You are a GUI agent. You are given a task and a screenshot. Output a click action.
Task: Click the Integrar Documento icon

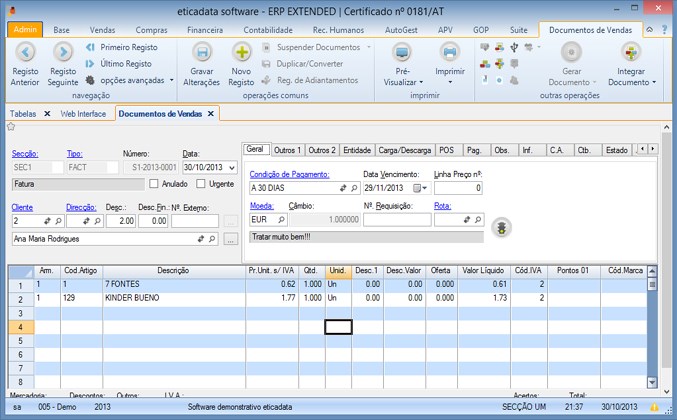[631, 52]
